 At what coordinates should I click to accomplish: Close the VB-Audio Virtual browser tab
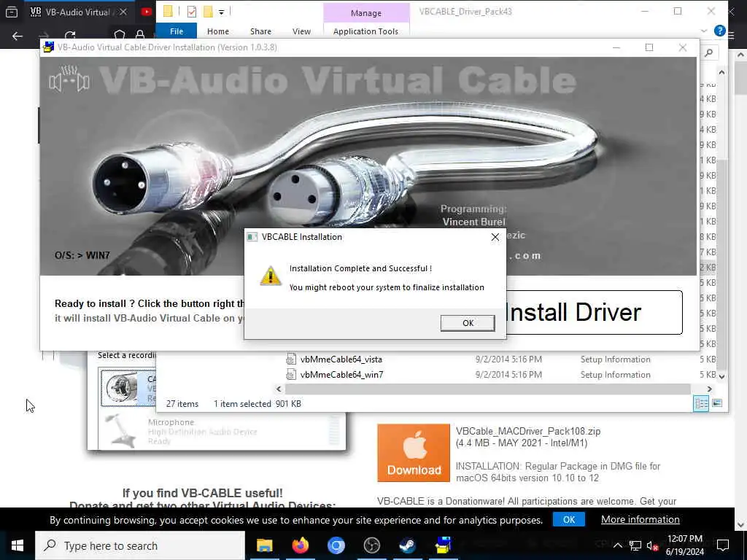click(x=123, y=12)
